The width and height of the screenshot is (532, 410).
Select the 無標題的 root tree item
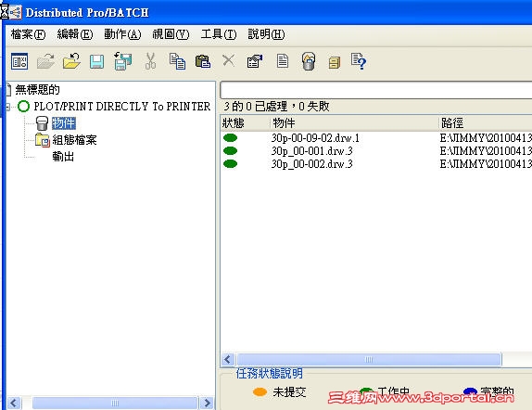coord(38,90)
